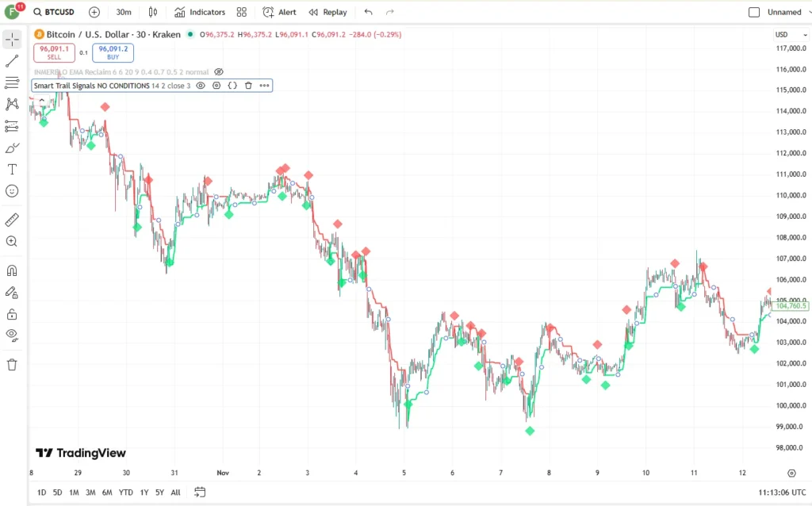The width and height of the screenshot is (812, 506).
Task: Click the blue BUY price button
Action: click(113, 52)
